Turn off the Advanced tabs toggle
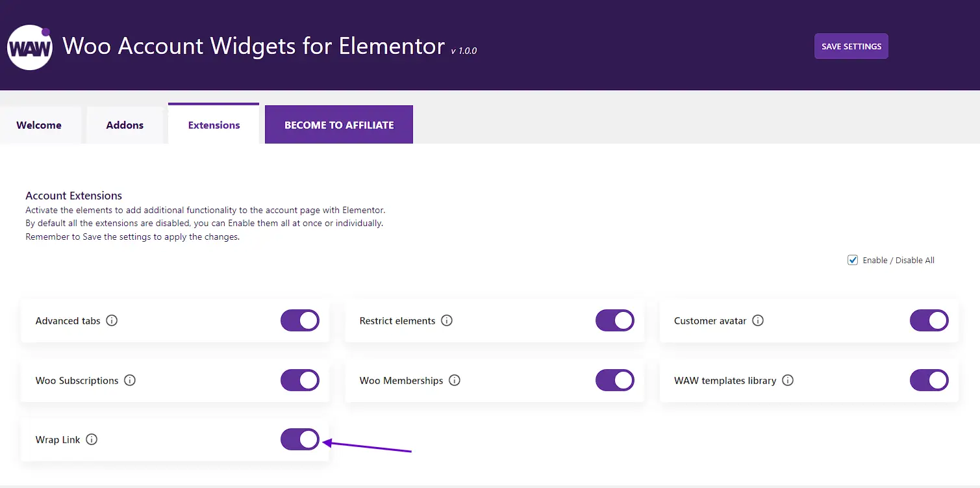 pos(300,320)
